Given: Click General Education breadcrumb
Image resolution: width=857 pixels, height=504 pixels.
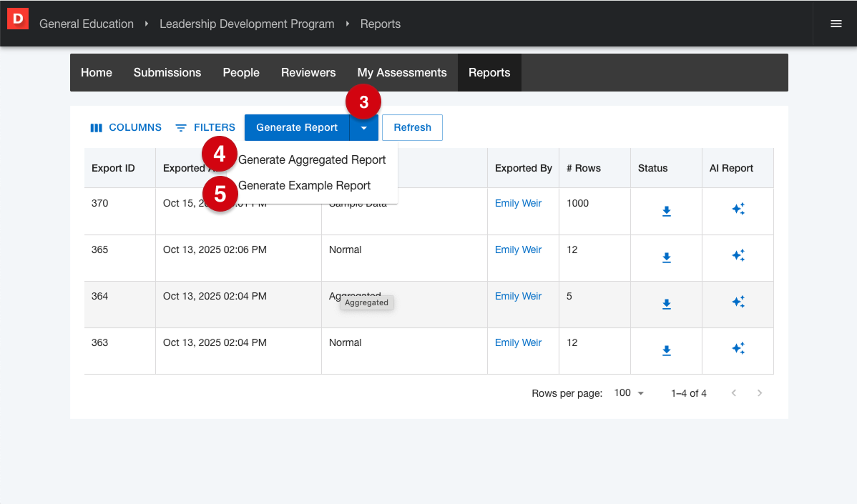Looking at the screenshot, I should tap(87, 24).
